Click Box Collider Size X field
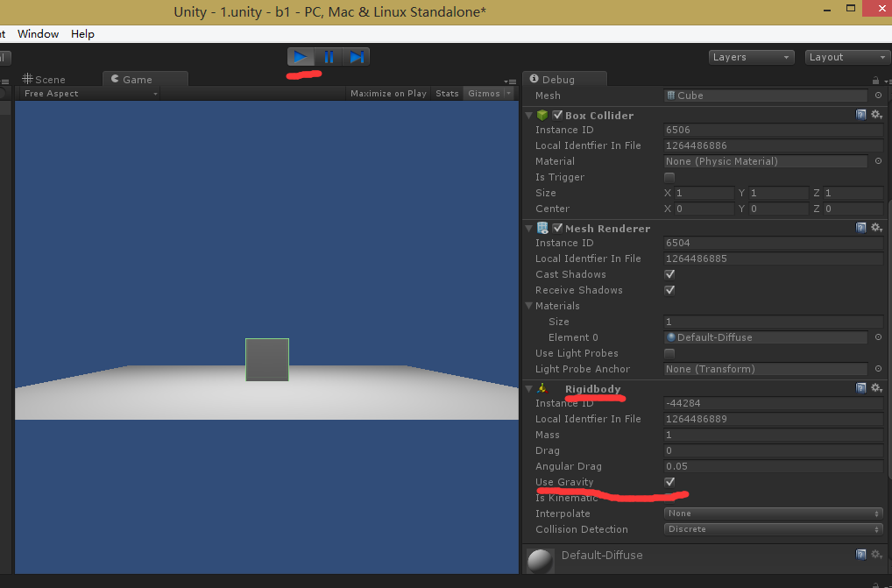892x588 pixels. point(704,194)
